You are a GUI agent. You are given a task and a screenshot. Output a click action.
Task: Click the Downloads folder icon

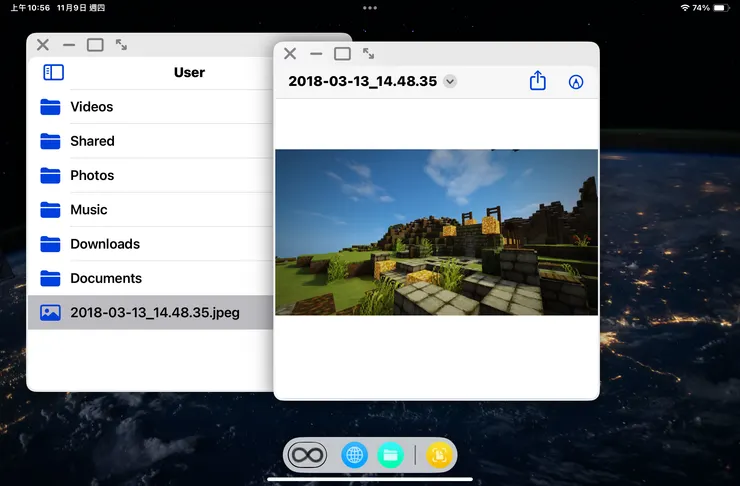pyautogui.click(x=50, y=244)
